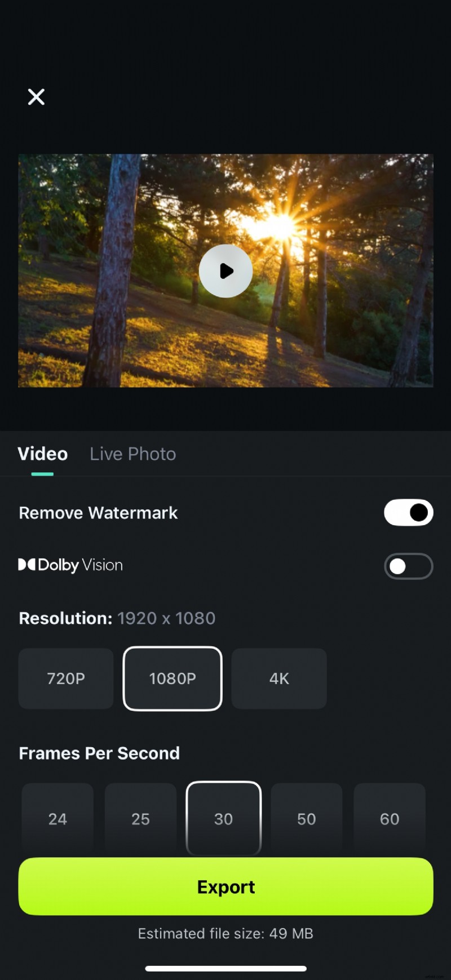The image size is (451, 980).
Task: Tap the Resolution 1920 x 1080 label
Action: pos(117,618)
